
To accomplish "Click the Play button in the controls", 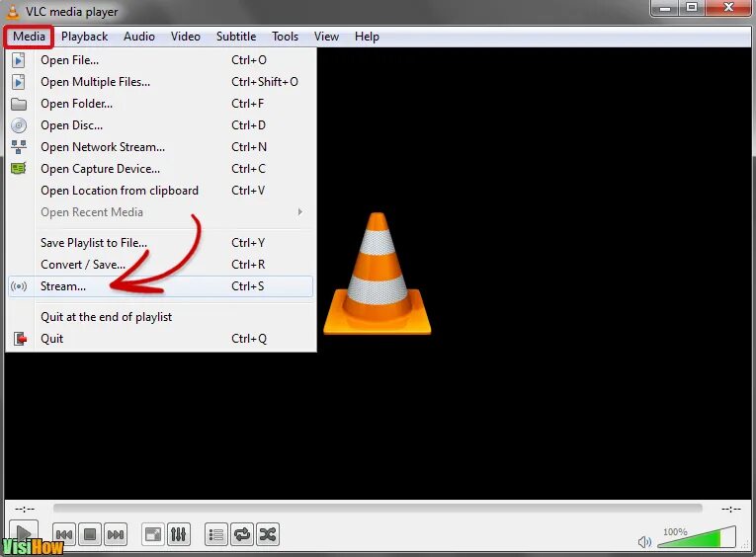I will (x=23, y=534).
